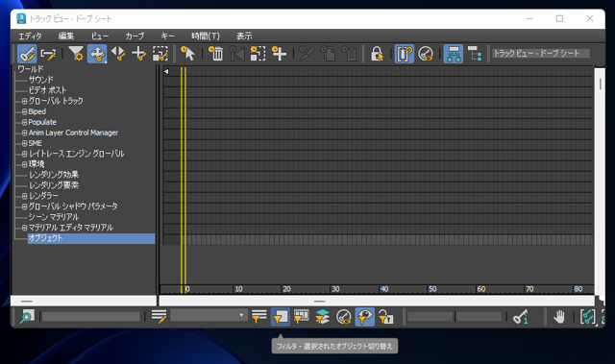Toggle Snap Frames in the toolbar
The width and height of the screenshot is (615, 364).
405,54
